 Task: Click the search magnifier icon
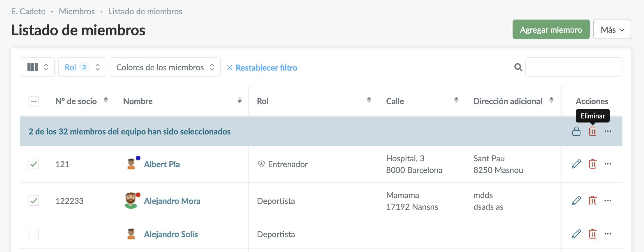pos(518,67)
